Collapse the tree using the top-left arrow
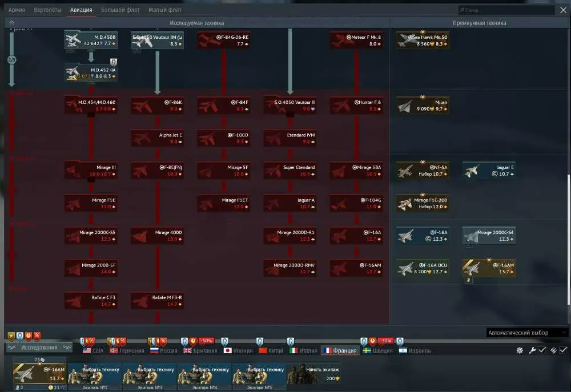The width and height of the screenshot is (571, 392). [x=11, y=23]
